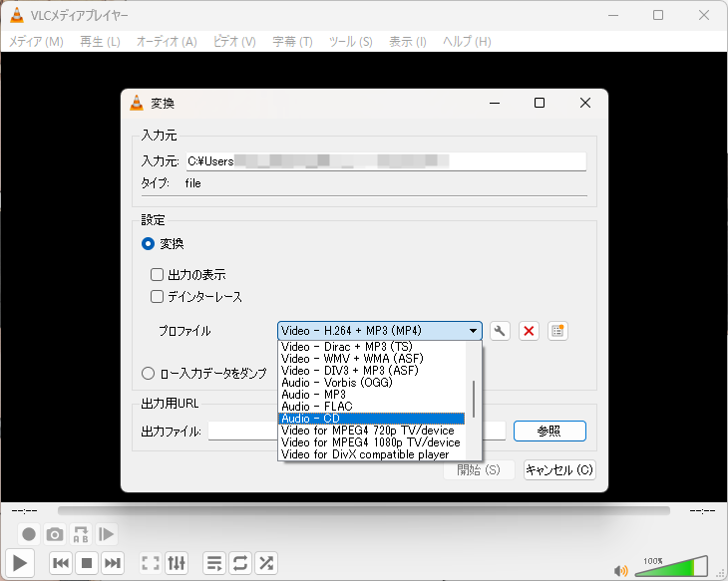Choose Audio - MP3 profile

[371, 395]
